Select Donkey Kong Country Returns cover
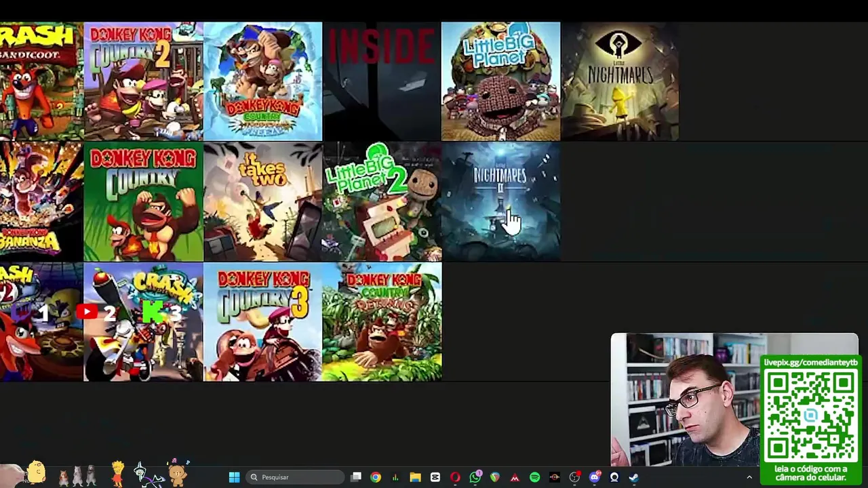The height and width of the screenshot is (488, 868). pos(382,322)
